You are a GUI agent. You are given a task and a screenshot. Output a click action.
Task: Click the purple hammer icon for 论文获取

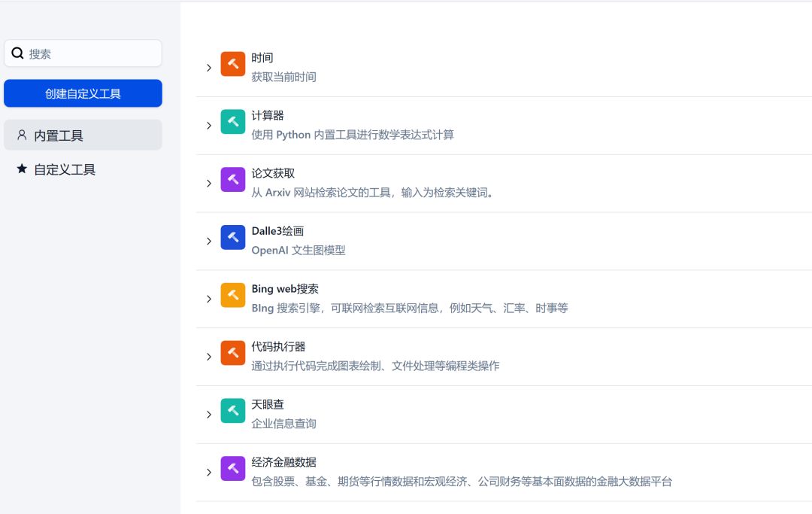click(x=232, y=179)
